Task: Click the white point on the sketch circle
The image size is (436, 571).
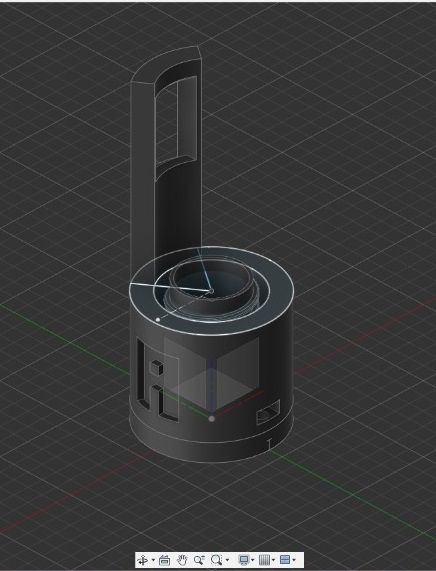Action: point(158,319)
